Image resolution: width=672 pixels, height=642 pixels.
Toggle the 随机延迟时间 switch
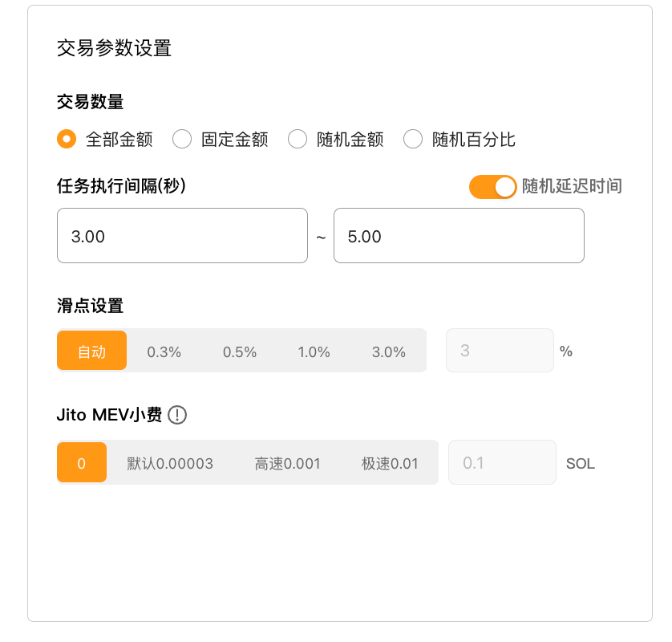(492, 187)
